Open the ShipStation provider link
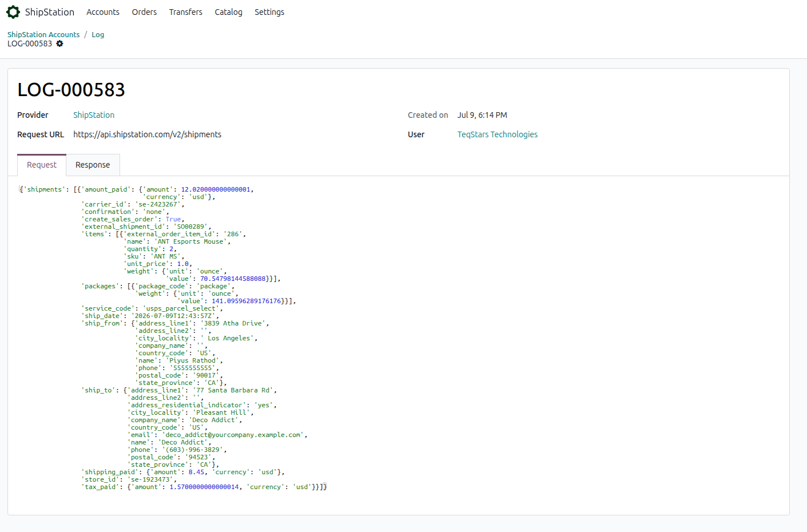 pos(94,115)
